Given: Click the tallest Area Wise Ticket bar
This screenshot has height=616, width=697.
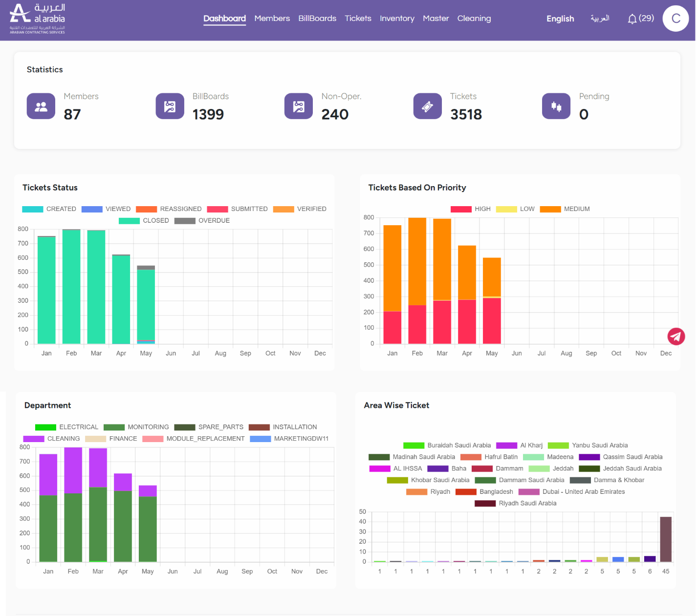Looking at the screenshot, I should click(666, 539).
